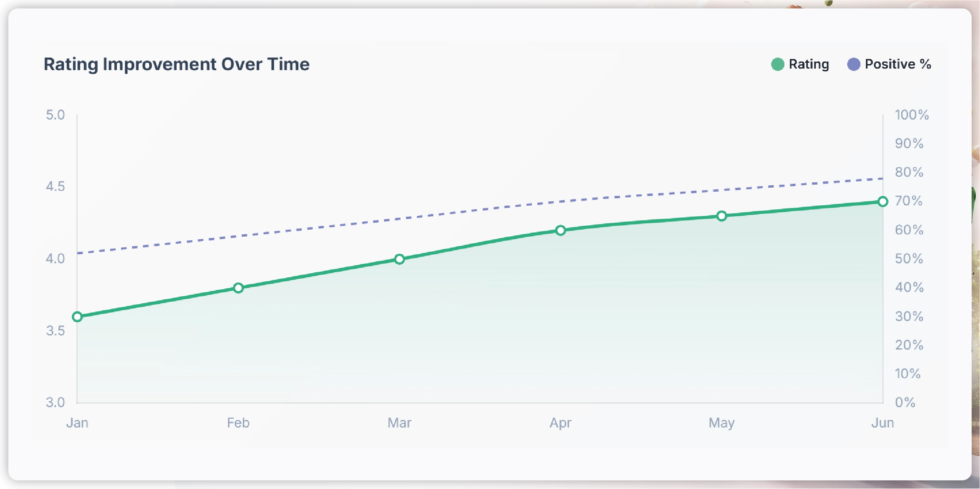
Task: Click the green Rating legend dot
Action: tap(777, 64)
